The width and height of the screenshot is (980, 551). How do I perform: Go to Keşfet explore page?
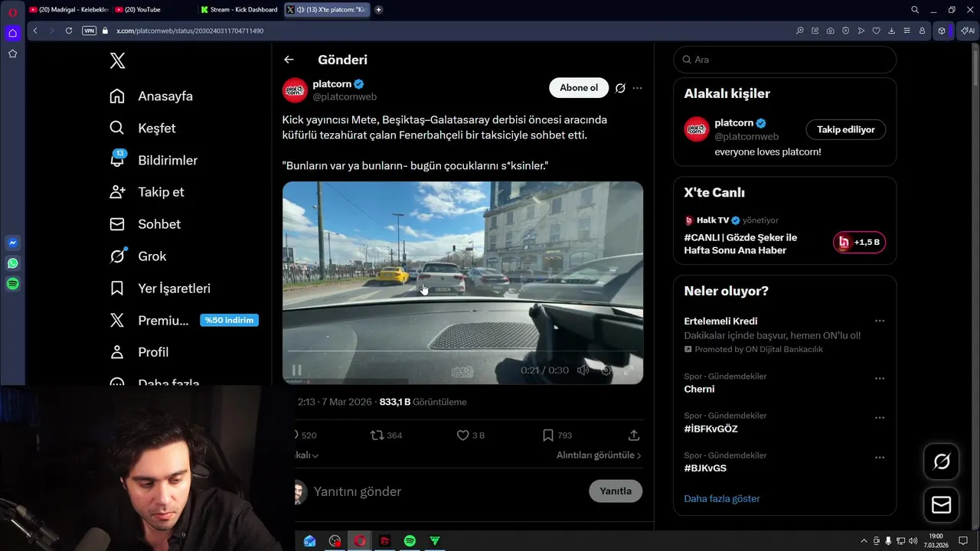142,129
